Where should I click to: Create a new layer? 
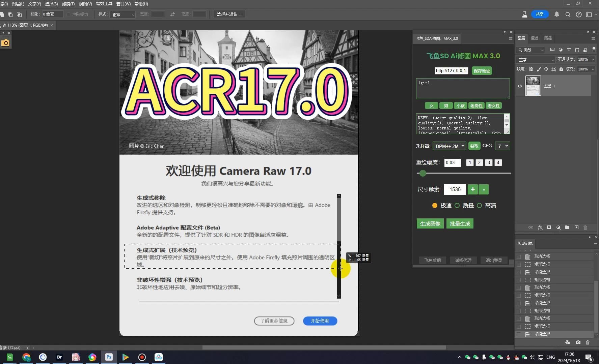(x=577, y=227)
